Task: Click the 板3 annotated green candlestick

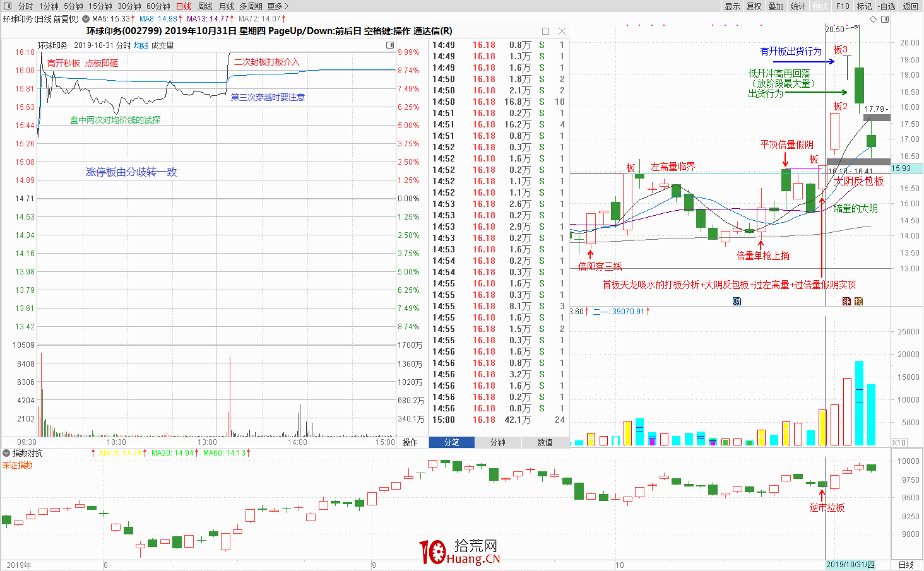Action: (x=859, y=85)
